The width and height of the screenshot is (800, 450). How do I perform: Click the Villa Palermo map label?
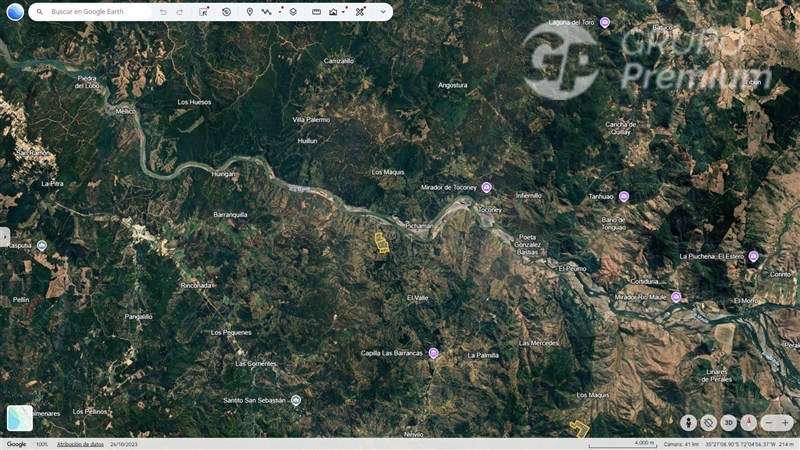tap(311, 120)
